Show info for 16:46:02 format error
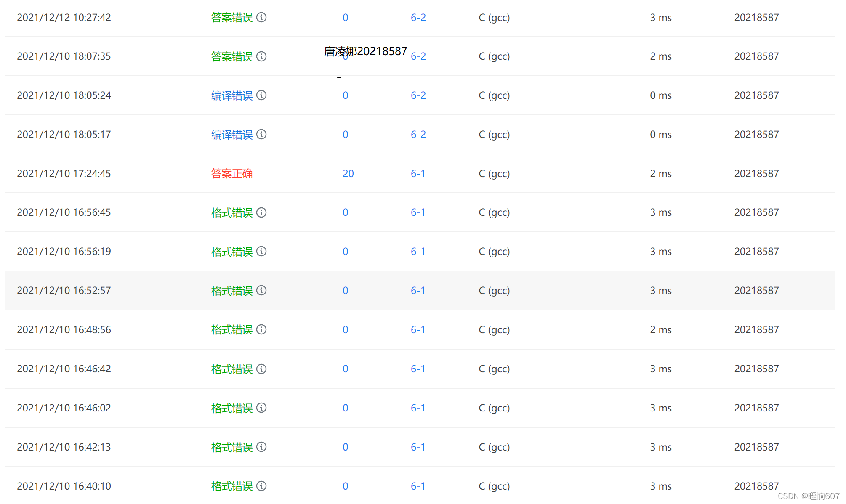This screenshot has width=846, height=504. point(261,408)
